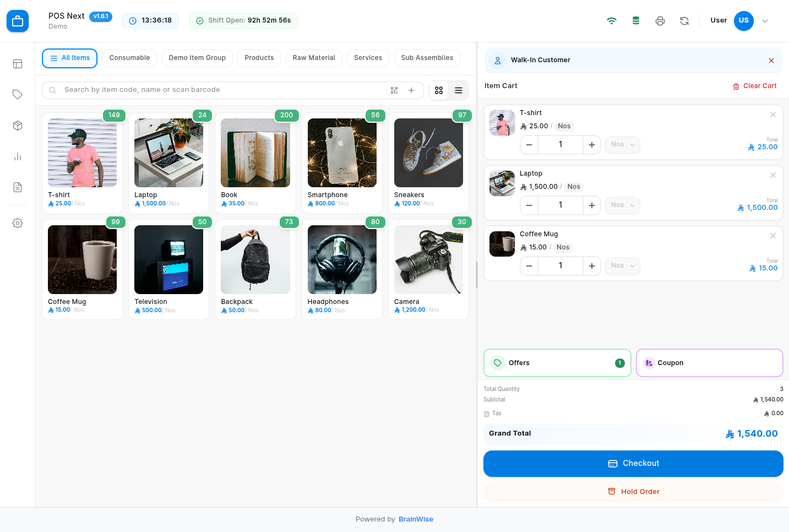Switch to list view layout

pos(459,90)
